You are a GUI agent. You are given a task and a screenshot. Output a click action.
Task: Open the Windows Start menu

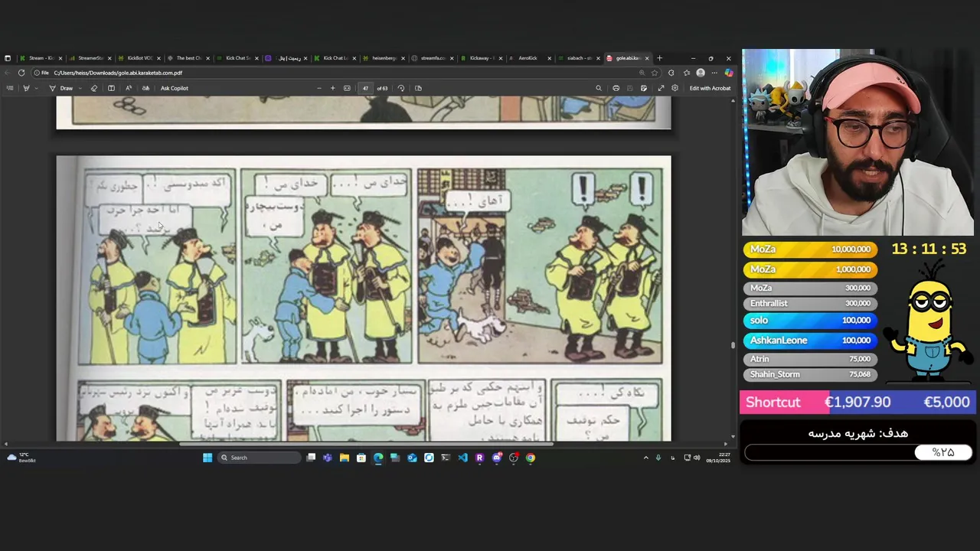[207, 458]
